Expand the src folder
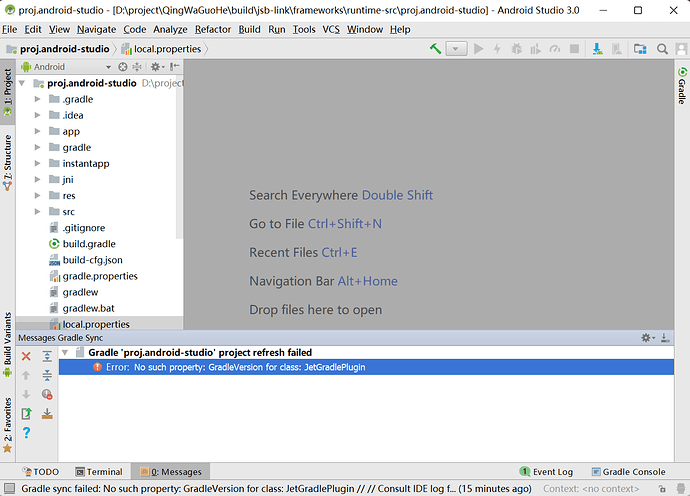Viewport: 690px width, 496px height. click(37, 212)
